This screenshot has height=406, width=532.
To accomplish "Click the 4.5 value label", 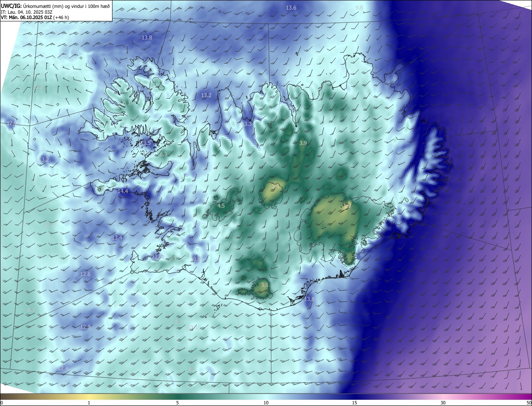I will coord(221,205).
